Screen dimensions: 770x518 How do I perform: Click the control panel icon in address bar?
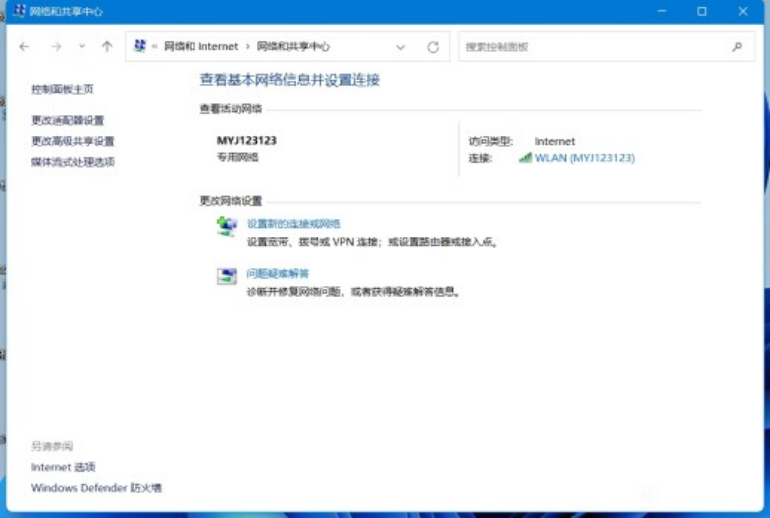pos(141,46)
